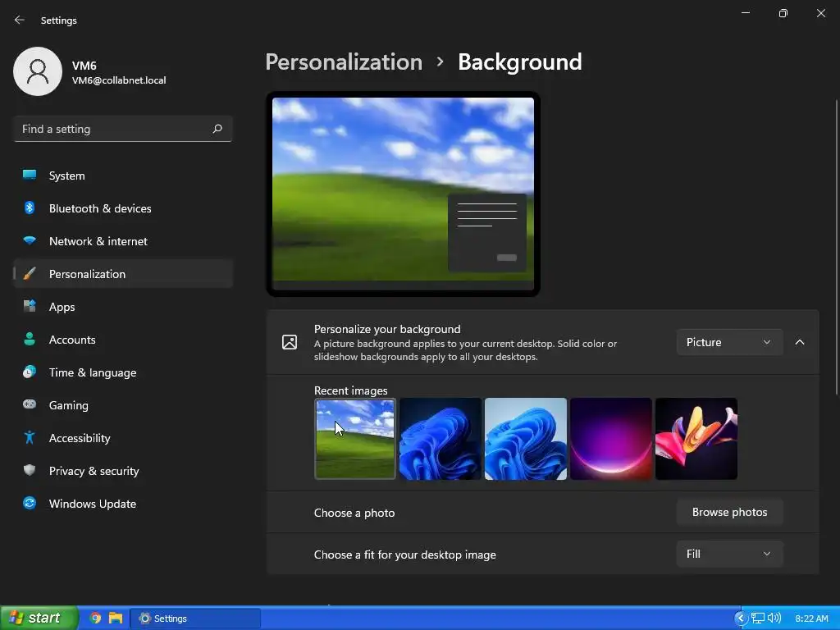Viewport: 840px width, 630px height.
Task: Select the colorful flower wallpaper thumbnail
Action: [696, 439]
